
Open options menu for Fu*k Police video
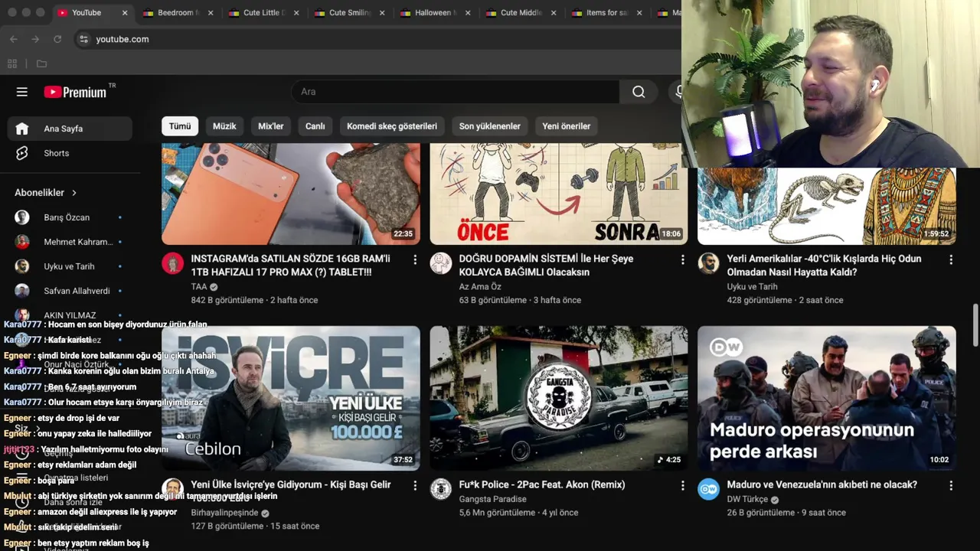coord(683,486)
